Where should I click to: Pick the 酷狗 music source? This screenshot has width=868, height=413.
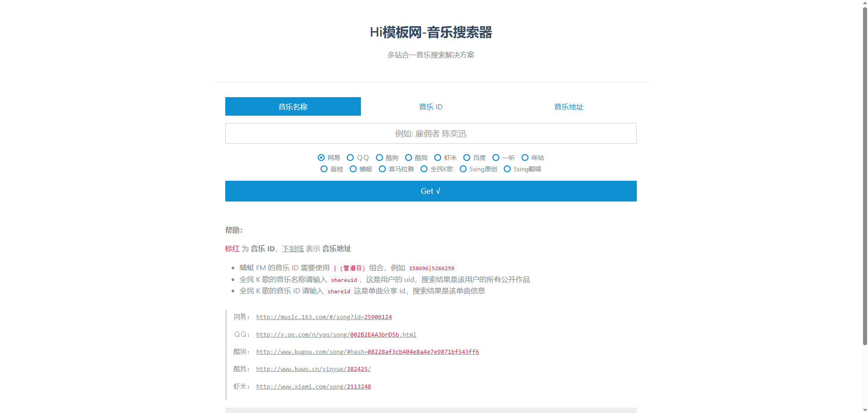(x=379, y=158)
